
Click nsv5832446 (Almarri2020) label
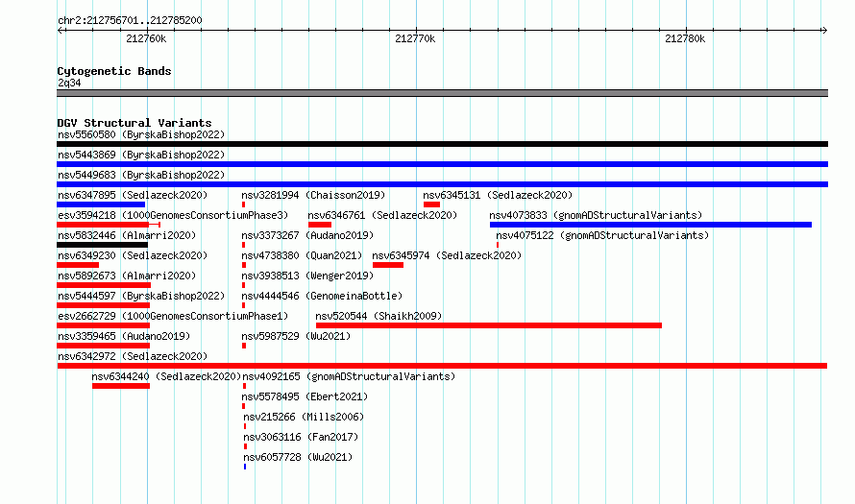[x=127, y=235]
